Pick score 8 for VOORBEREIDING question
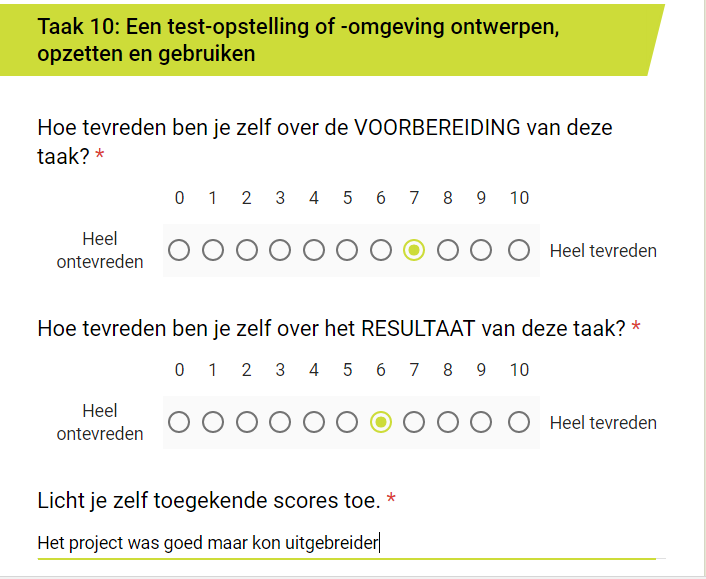706x579 pixels. coord(448,250)
